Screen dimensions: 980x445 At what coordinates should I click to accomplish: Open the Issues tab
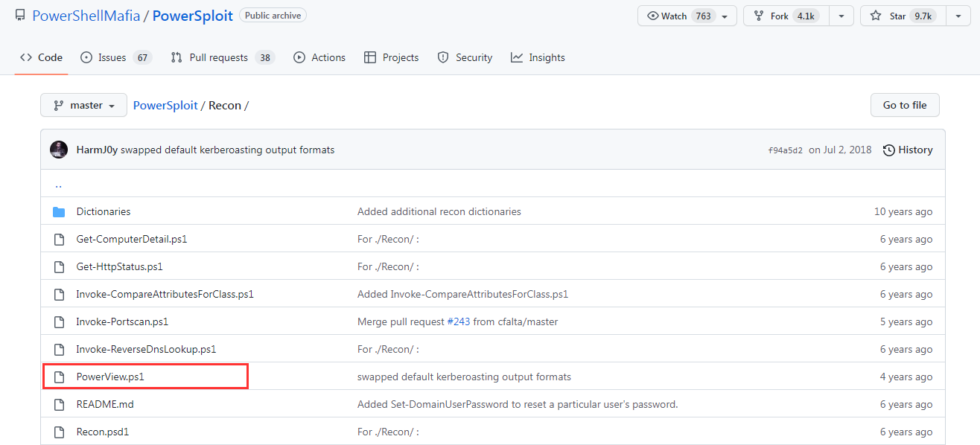pos(115,57)
